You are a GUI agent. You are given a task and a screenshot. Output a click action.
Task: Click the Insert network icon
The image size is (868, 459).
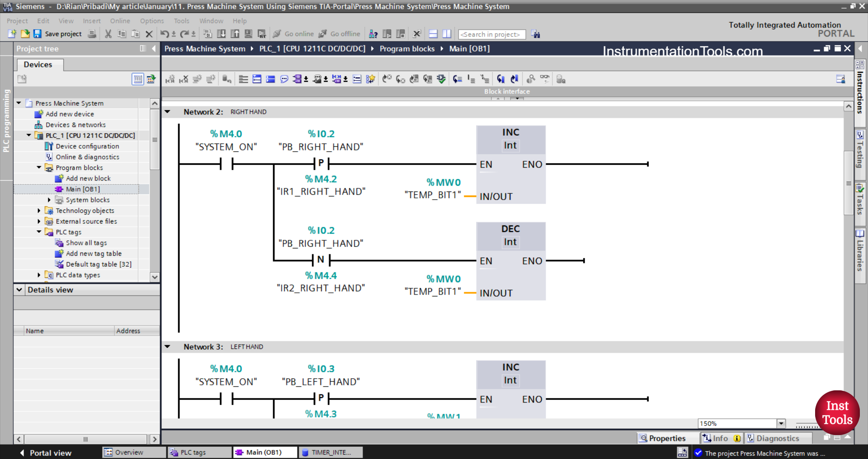coord(170,80)
